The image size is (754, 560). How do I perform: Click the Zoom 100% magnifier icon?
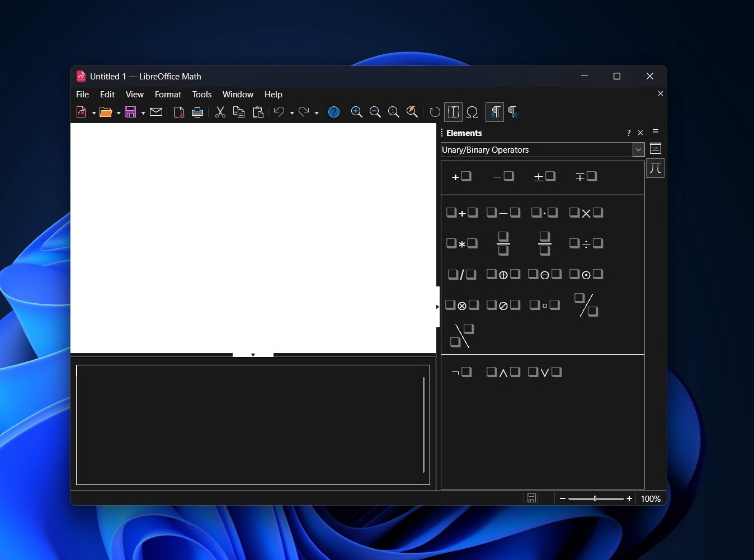tap(394, 112)
